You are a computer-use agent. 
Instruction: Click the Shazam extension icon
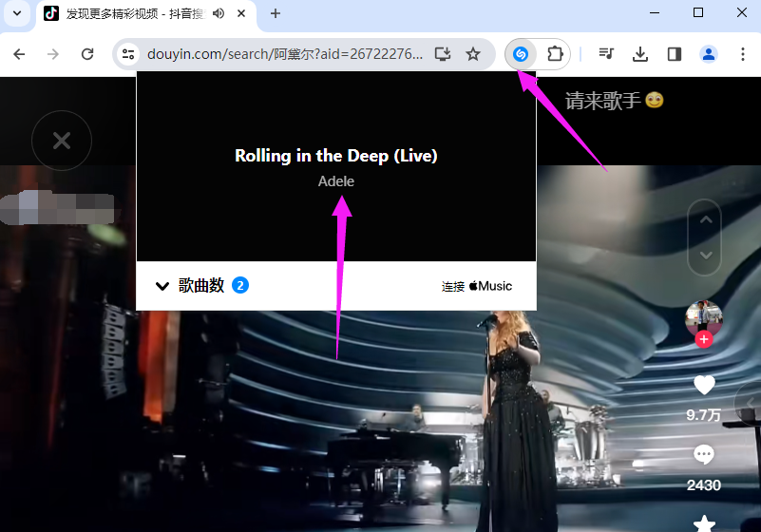click(x=521, y=54)
